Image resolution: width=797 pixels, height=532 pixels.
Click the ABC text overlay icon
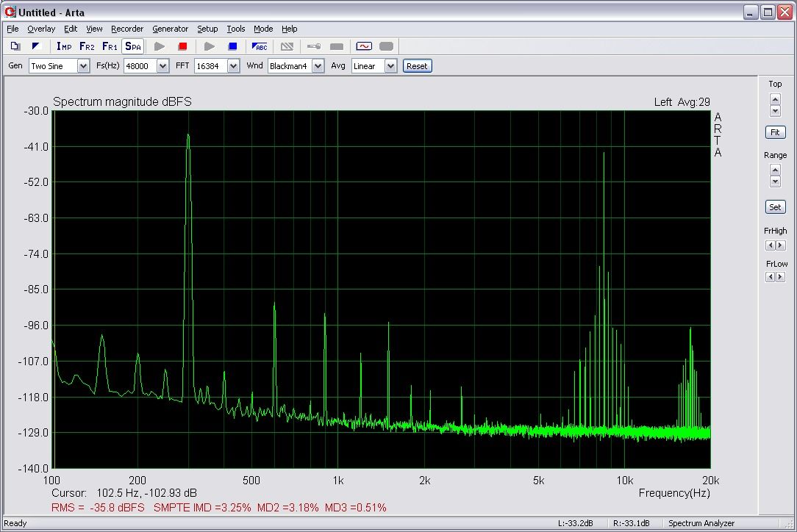point(260,46)
